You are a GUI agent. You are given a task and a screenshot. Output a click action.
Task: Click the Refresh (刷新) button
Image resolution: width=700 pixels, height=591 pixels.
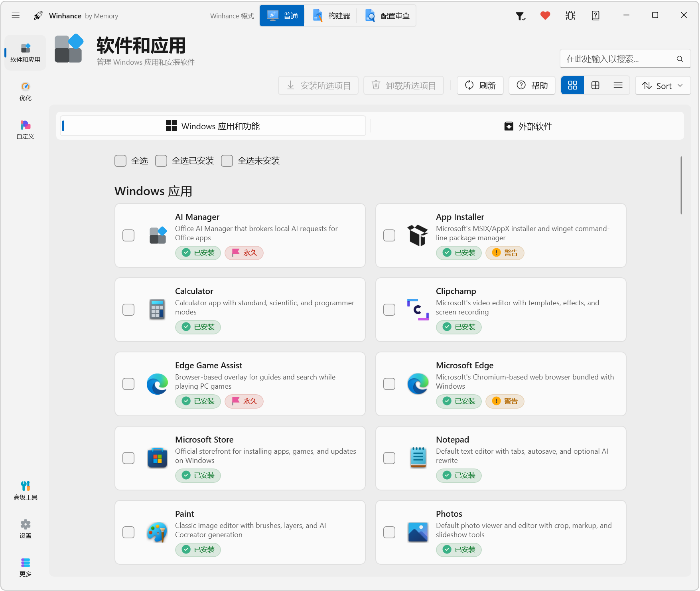click(x=480, y=85)
